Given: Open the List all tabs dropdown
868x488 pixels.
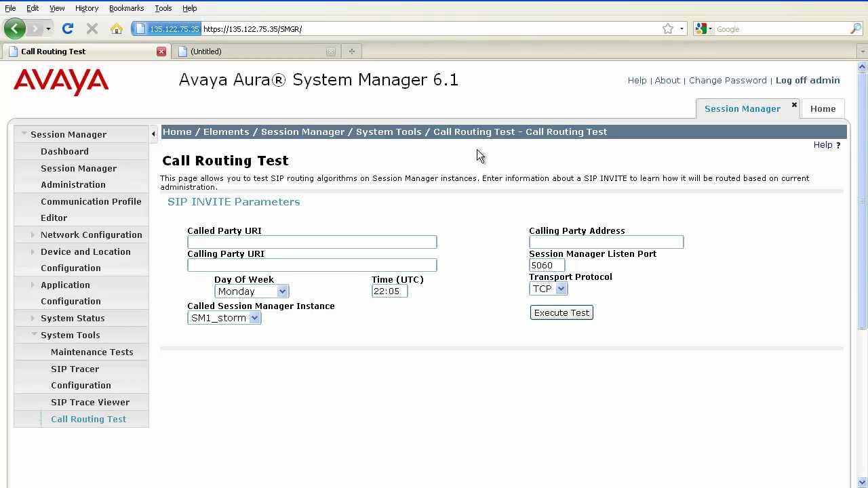Looking at the screenshot, I should tap(863, 52).
